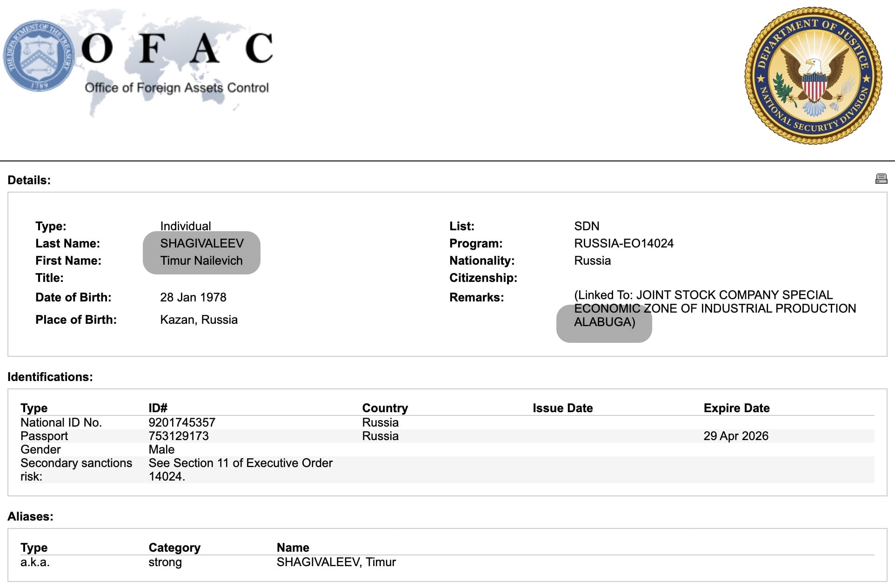Click the Executive Order 14024 sanctions text

click(x=240, y=469)
